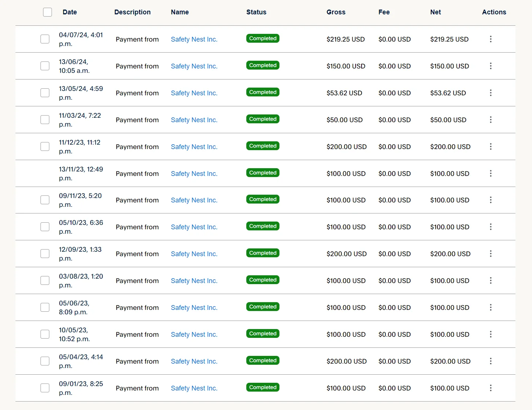This screenshot has height=410, width=532.
Task: Open Safety Nest Inc. link for 05/04/23
Action: [x=194, y=361]
